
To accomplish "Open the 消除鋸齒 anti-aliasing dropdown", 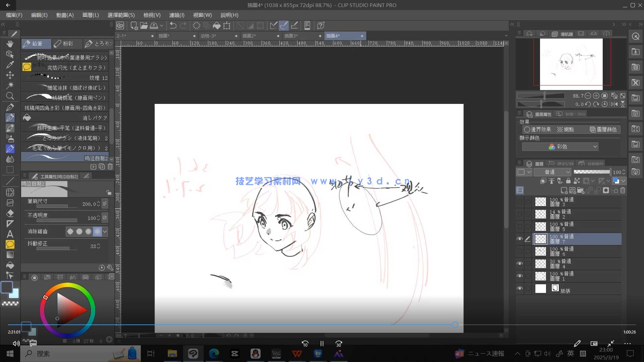I will click(105, 231).
